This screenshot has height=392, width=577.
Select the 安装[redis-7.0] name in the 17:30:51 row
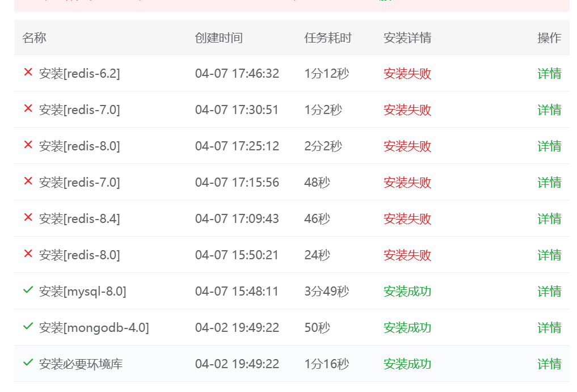pyautogui.click(x=79, y=109)
